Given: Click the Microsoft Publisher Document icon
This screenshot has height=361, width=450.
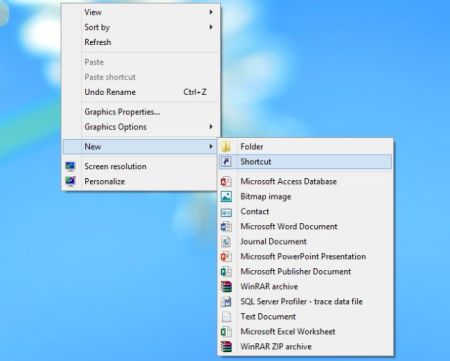Looking at the screenshot, I should click(226, 272).
